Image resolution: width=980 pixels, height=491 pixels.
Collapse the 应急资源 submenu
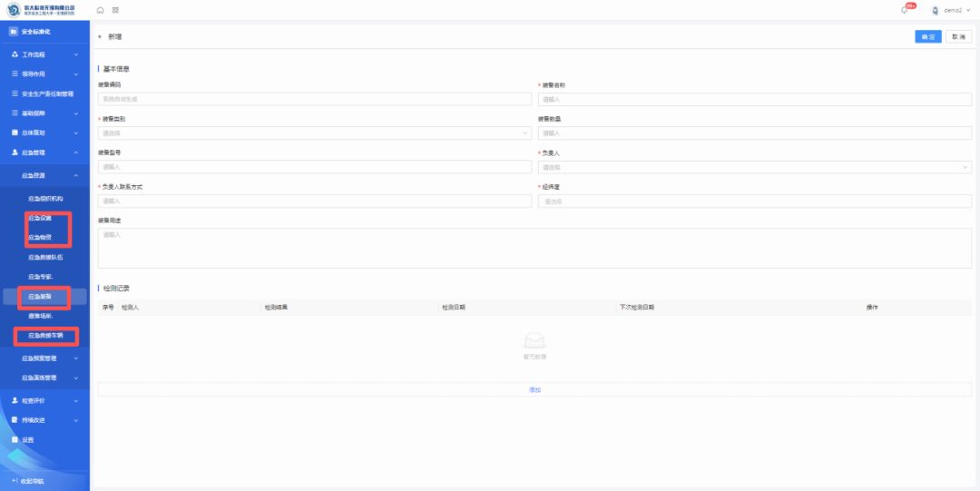[75, 175]
